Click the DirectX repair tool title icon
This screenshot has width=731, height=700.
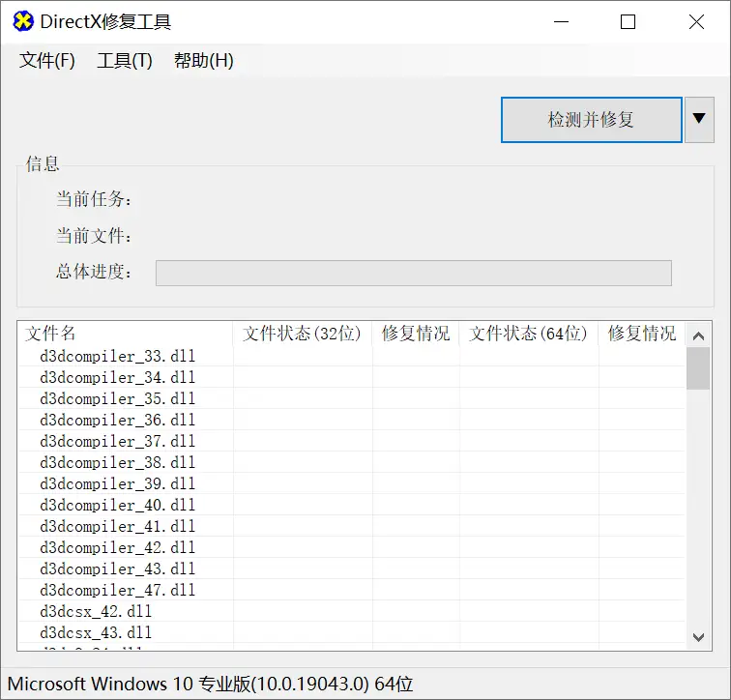coord(23,21)
